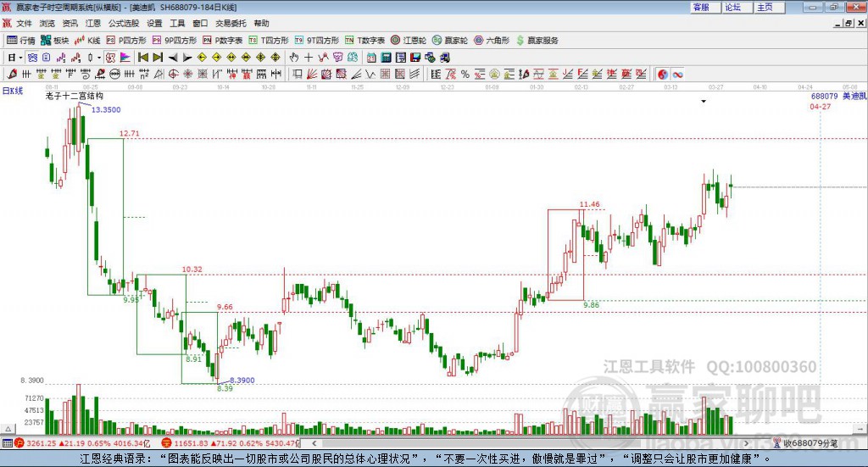Select the golden circle 金 tool

tap(494, 74)
